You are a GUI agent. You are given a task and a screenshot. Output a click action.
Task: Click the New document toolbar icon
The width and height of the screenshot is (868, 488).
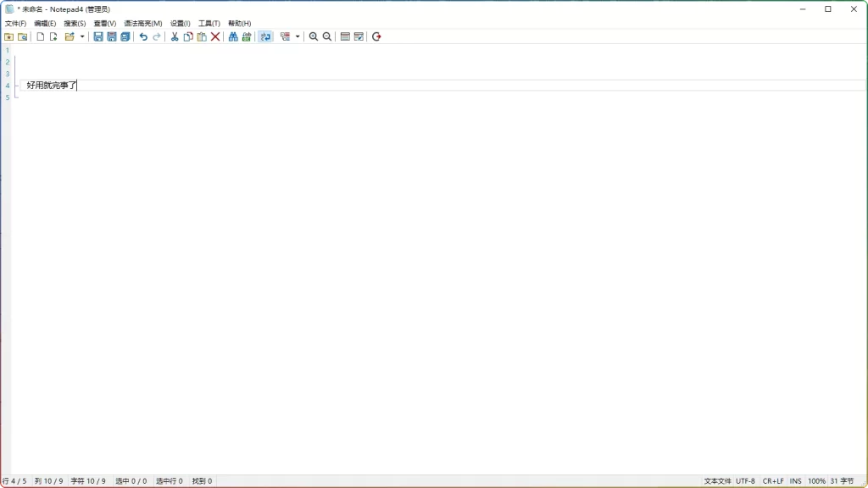40,36
